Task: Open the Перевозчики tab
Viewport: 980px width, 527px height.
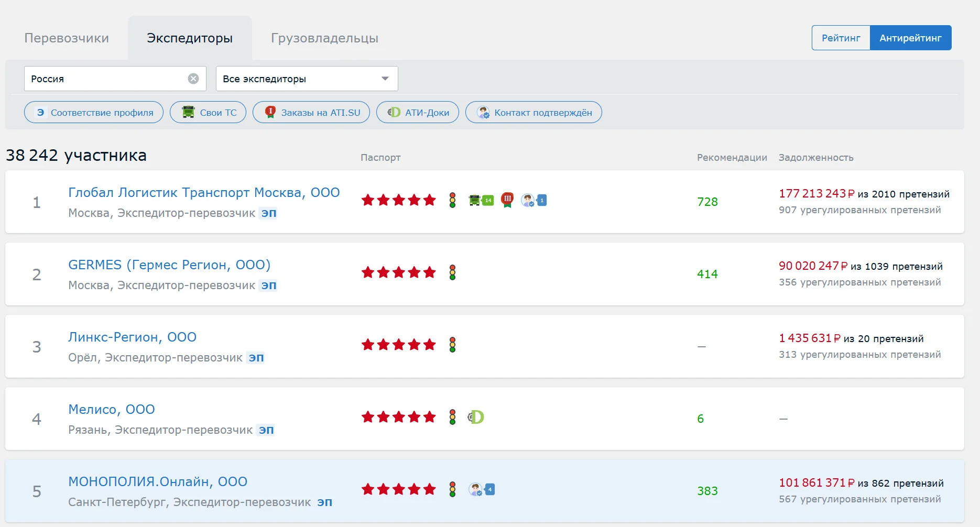Action: [x=67, y=38]
